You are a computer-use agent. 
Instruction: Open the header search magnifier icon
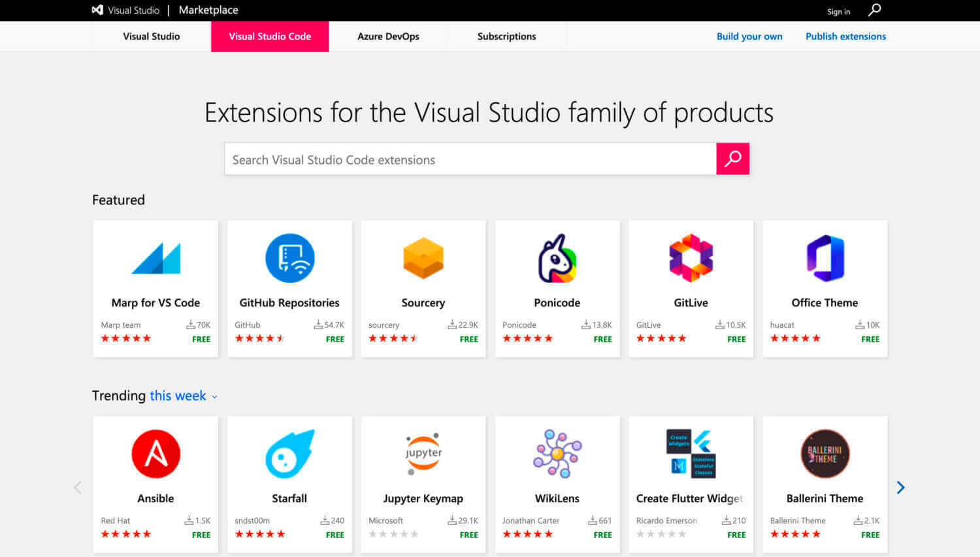(x=874, y=10)
